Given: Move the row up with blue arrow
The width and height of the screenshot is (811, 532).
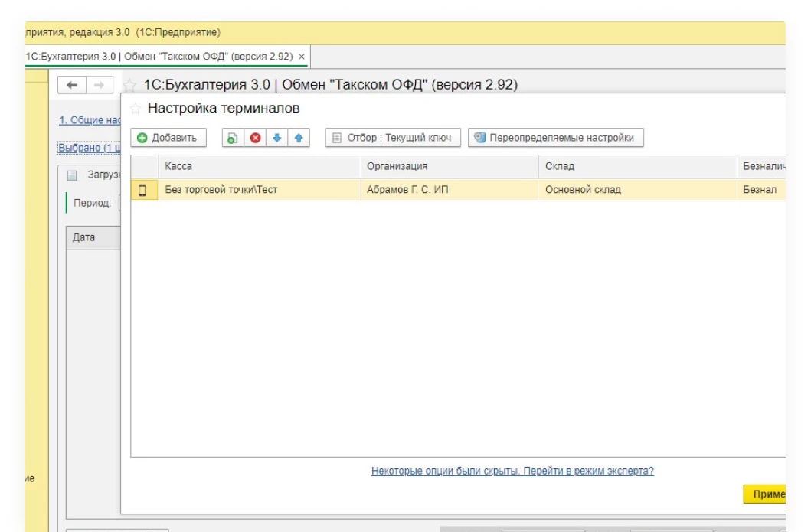Looking at the screenshot, I should point(299,138).
